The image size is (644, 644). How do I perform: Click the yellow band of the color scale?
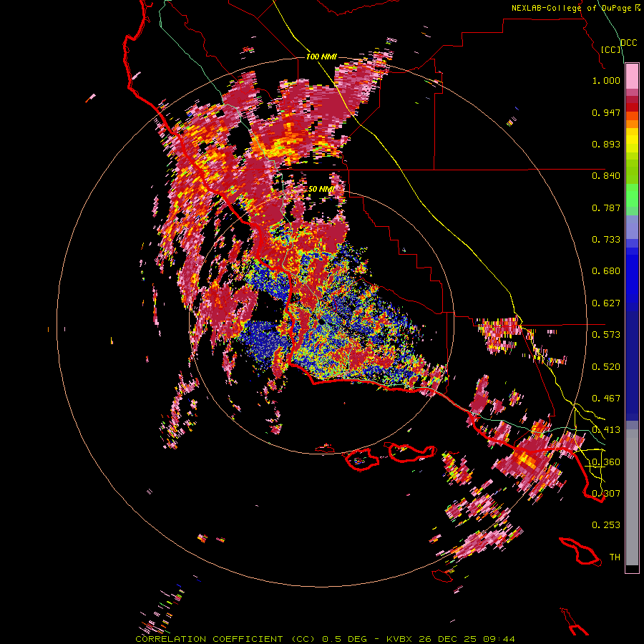pyautogui.click(x=632, y=140)
